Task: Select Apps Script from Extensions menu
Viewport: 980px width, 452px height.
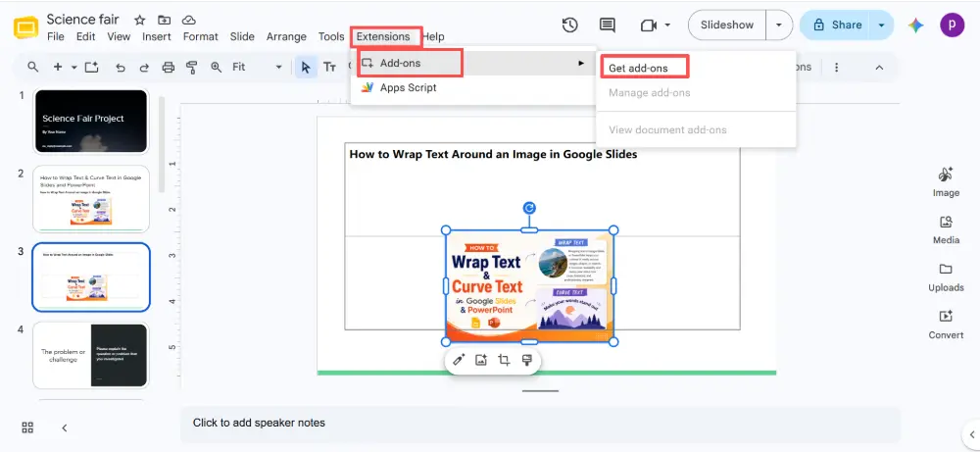Action: [473, 87]
